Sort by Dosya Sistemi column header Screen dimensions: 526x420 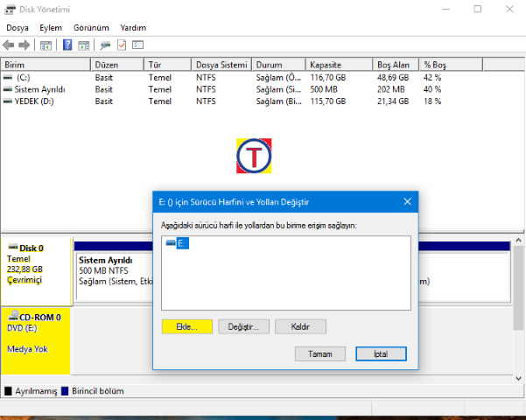[x=221, y=65]
